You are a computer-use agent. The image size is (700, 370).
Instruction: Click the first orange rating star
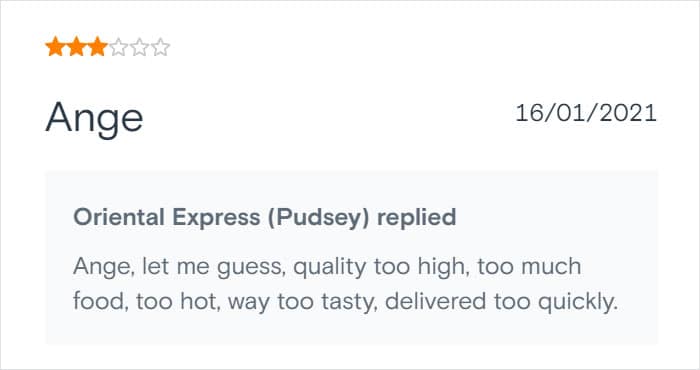[x=55, y=47]
